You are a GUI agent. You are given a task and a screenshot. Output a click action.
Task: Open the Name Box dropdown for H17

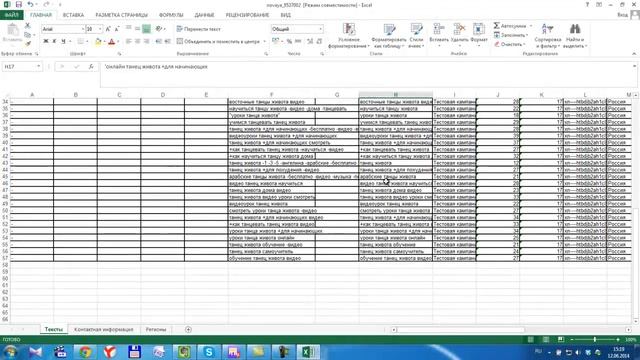[38, 67]
